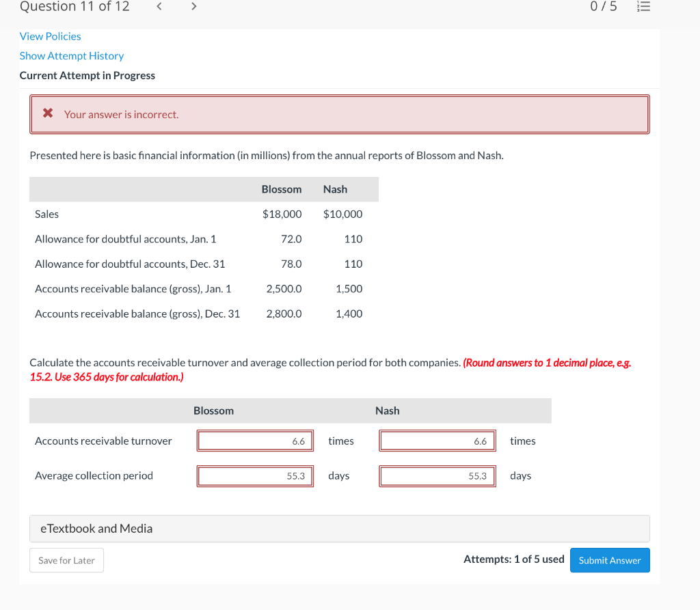Select the red rounding instruction text
The width and height of the screenshot is (700, 610).
pos(330,370)
